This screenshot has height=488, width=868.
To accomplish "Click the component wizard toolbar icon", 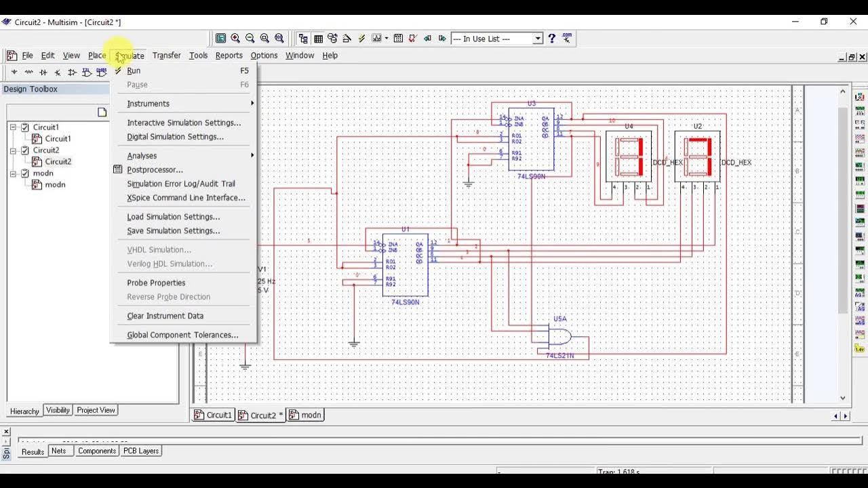I will pyautogui.click(x=347, y=39).
